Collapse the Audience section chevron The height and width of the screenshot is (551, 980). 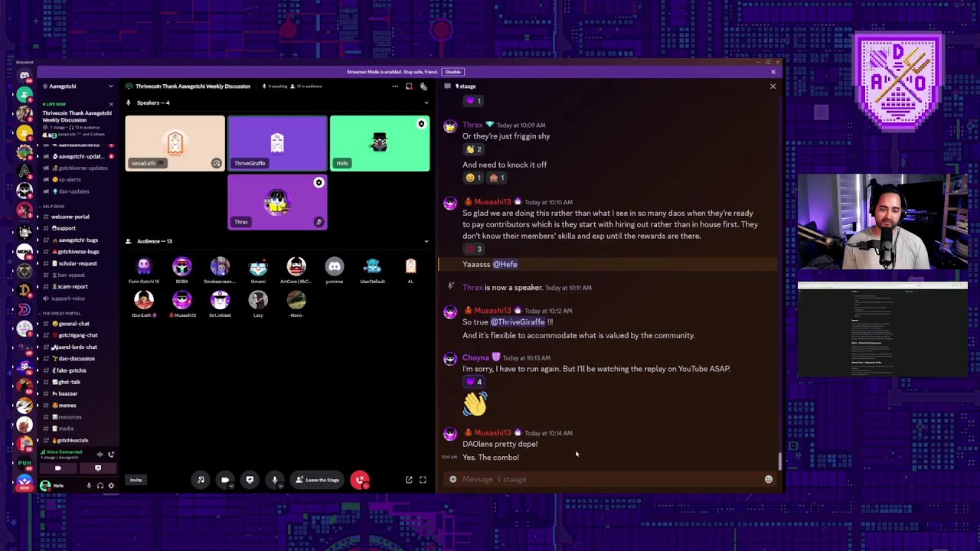[x=426, y=241]
